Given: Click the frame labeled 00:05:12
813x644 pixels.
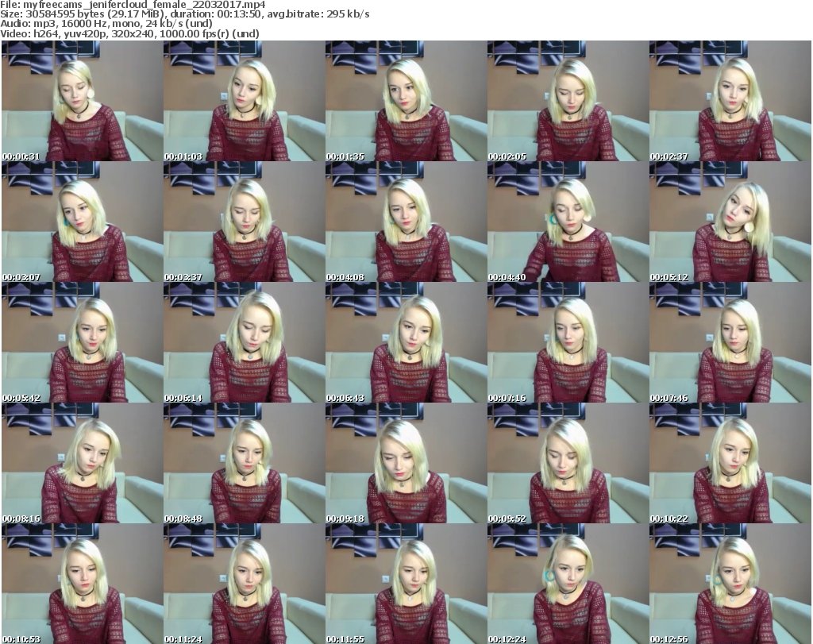Looking at the screenshot, I should [x=730, y=222].
